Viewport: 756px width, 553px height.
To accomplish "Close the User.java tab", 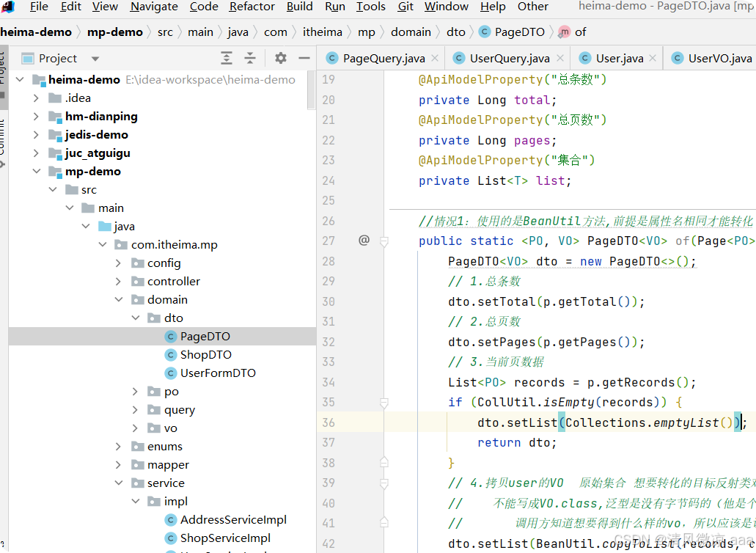I will pos(653,59).
